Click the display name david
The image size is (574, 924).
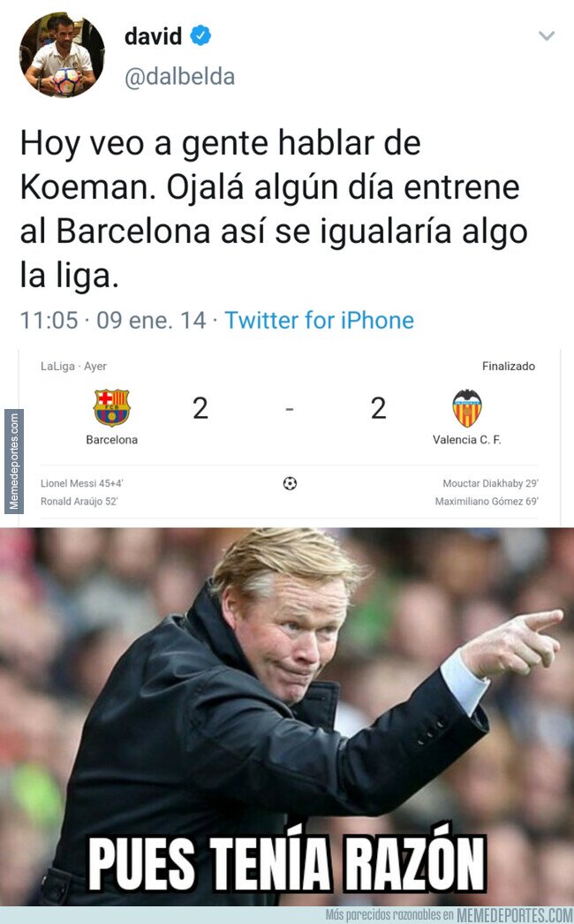coord(154,36)
